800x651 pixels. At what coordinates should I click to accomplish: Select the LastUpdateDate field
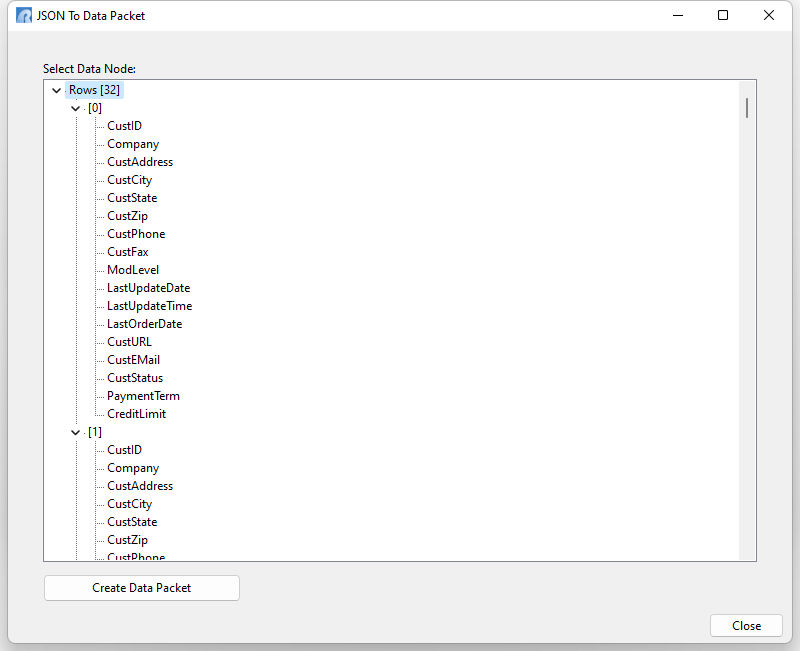point(148,288)
